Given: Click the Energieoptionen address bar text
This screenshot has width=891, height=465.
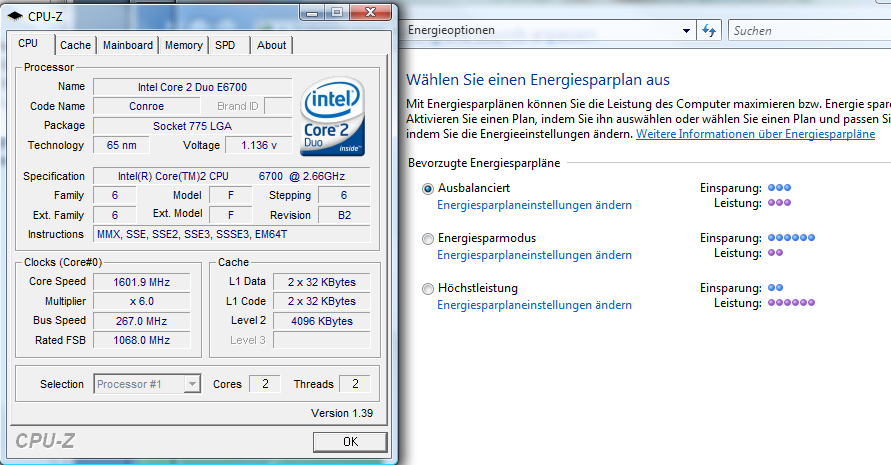Looking at the screenshot, I should [451, 30].
